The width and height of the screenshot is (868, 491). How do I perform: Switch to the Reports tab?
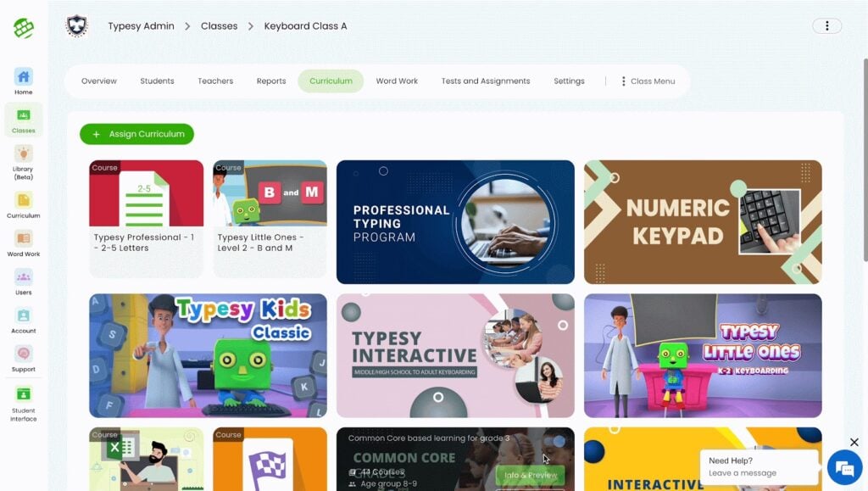271,81
